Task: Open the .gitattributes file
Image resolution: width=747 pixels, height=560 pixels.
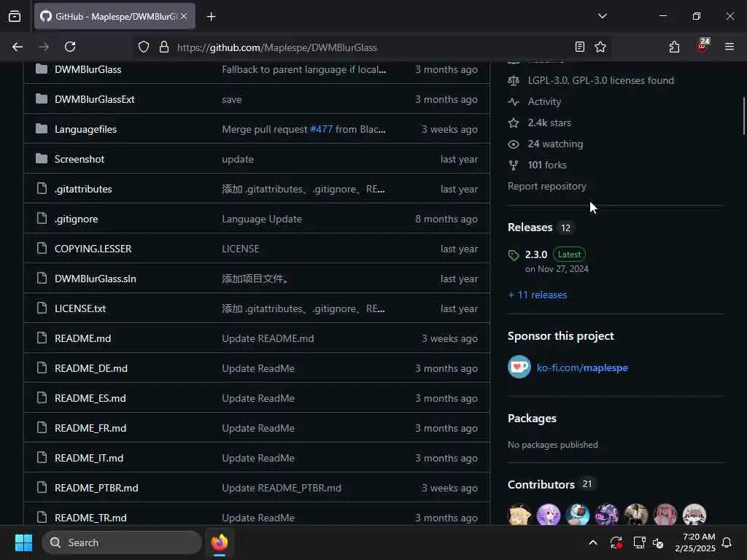Action: [x=83, y=189]
